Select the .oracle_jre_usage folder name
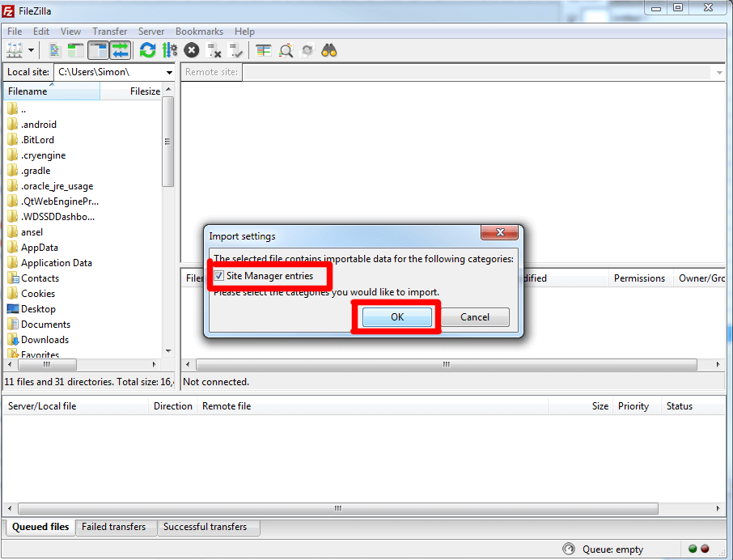This screenshot has width=733, height=560. coord(57,186)
